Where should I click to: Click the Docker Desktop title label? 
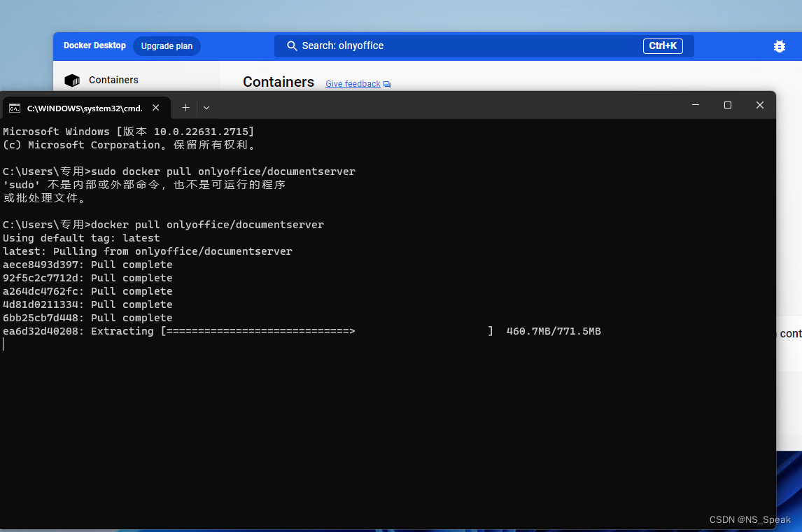94,45
